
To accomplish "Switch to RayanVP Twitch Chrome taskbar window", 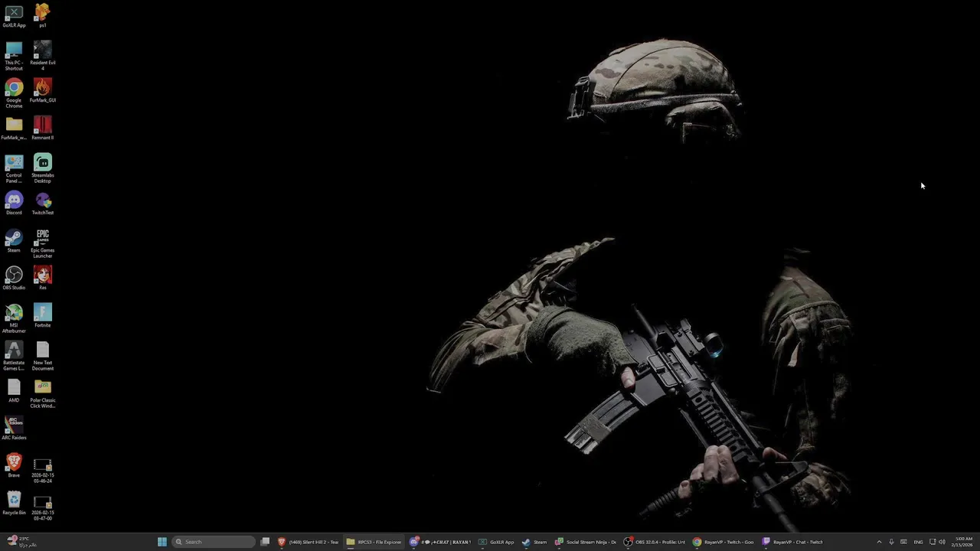I will coord(724,542).
